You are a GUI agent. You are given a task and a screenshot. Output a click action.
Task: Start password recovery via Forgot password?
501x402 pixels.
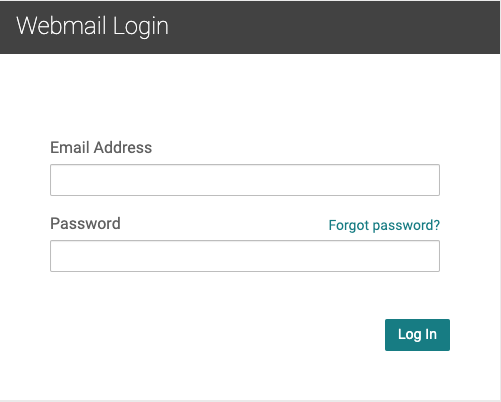[384, 226]
